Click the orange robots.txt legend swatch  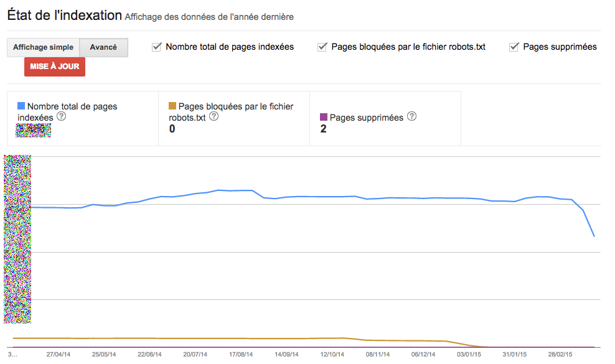point(172,106)
